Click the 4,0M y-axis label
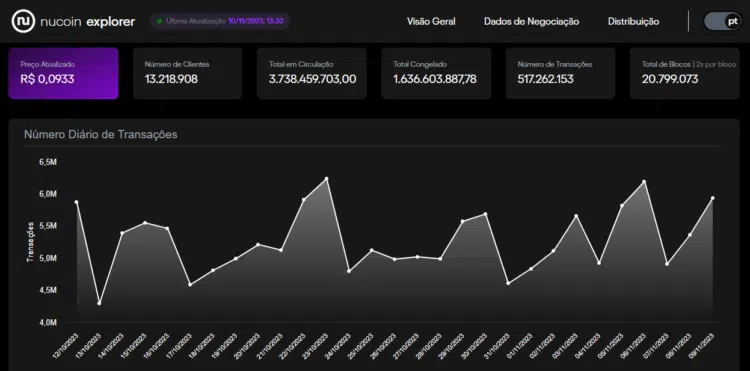Image resolution: width=750 pixels, height=371 pixels. pyautogui.click(x=48, y=323)
